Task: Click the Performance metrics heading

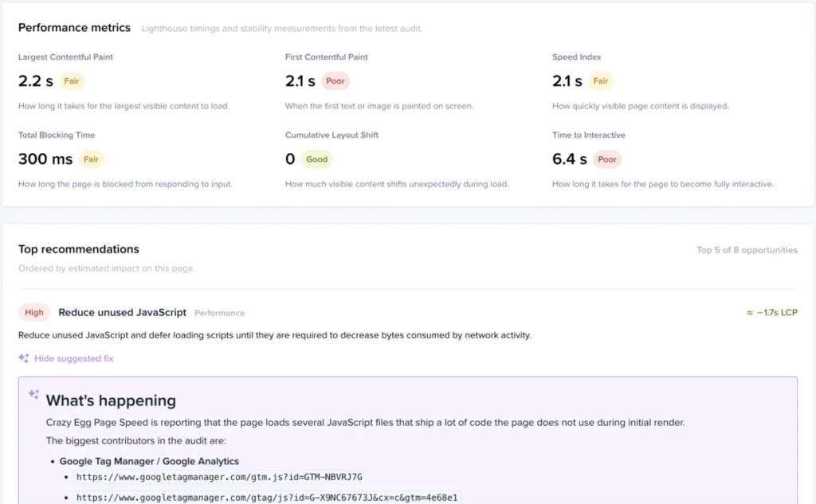Action: [x=74, y=28]
